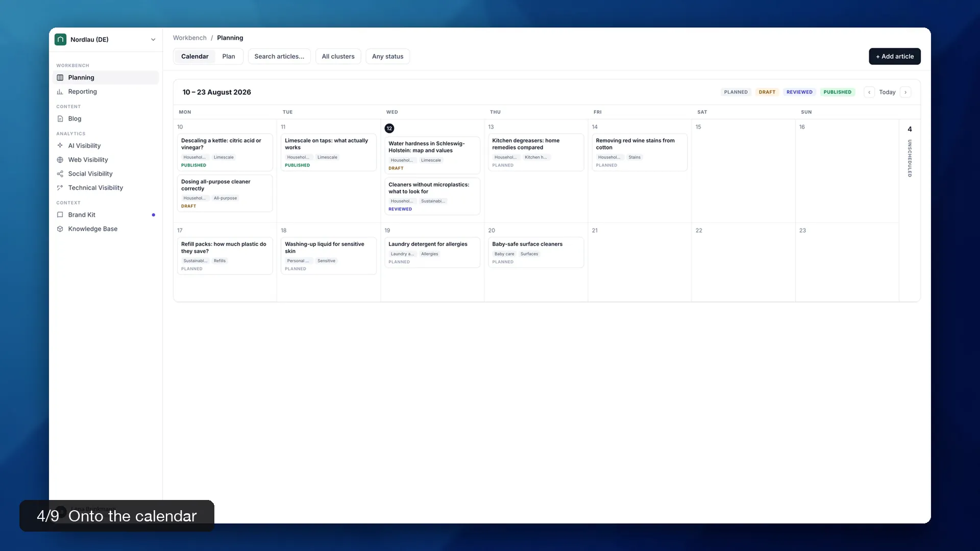This screenshot has height=551, width=980.
Task: Toggle the PUBLISHED status legend chip
Action: [x=838, y=92]
